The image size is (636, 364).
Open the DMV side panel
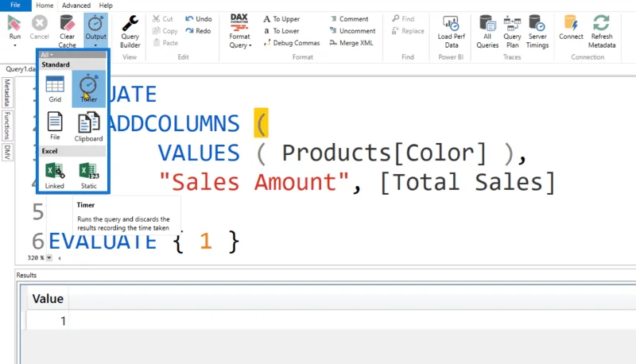coord(7,152)
